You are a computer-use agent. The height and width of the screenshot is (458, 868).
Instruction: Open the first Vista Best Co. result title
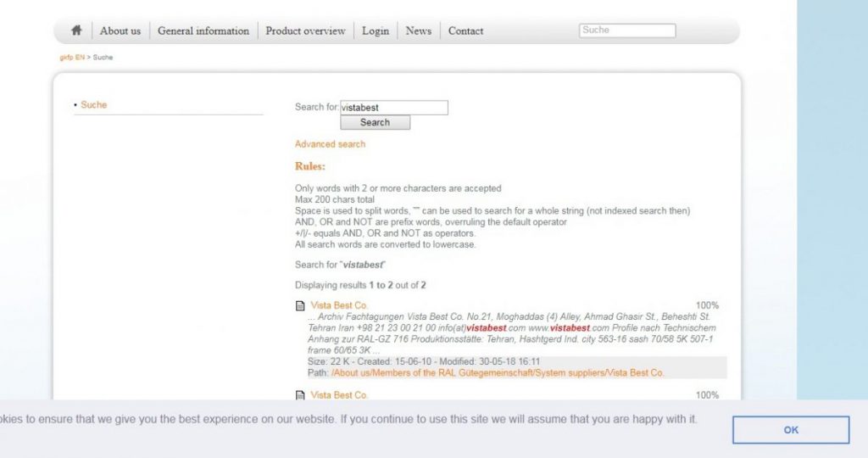pyautogui.click(x=339, y=305)
